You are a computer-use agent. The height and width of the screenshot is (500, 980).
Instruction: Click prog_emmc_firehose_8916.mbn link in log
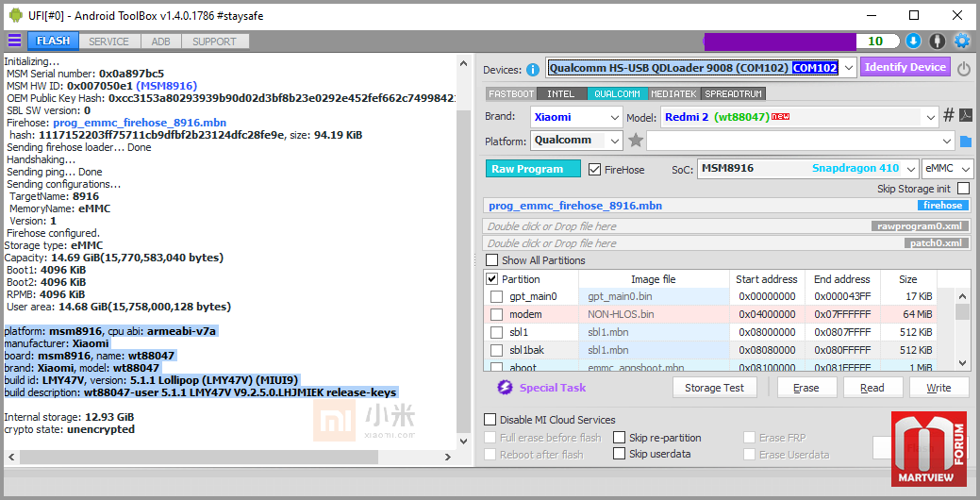tap(140, 123)
